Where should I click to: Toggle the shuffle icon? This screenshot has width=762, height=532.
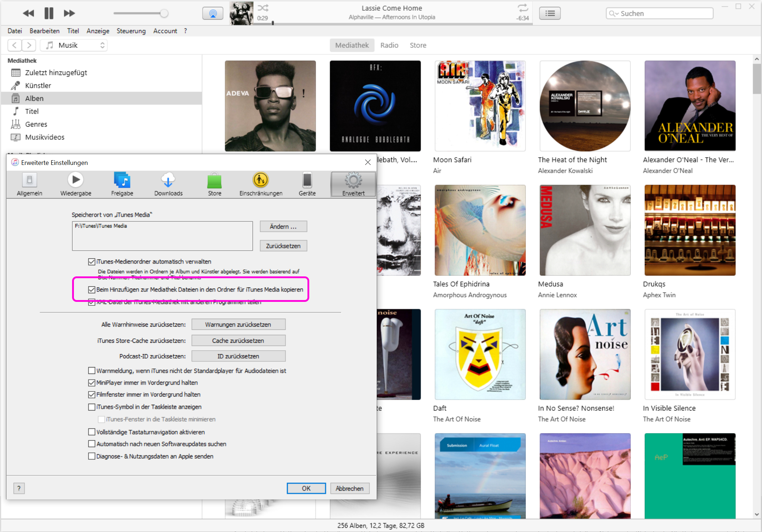click(263, 8)
